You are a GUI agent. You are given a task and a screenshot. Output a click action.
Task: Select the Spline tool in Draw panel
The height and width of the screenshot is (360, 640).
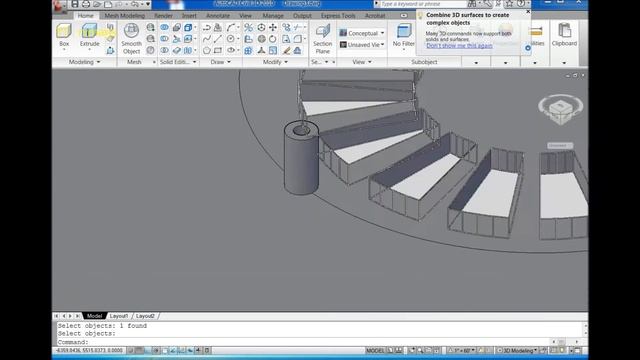(207, 39)
